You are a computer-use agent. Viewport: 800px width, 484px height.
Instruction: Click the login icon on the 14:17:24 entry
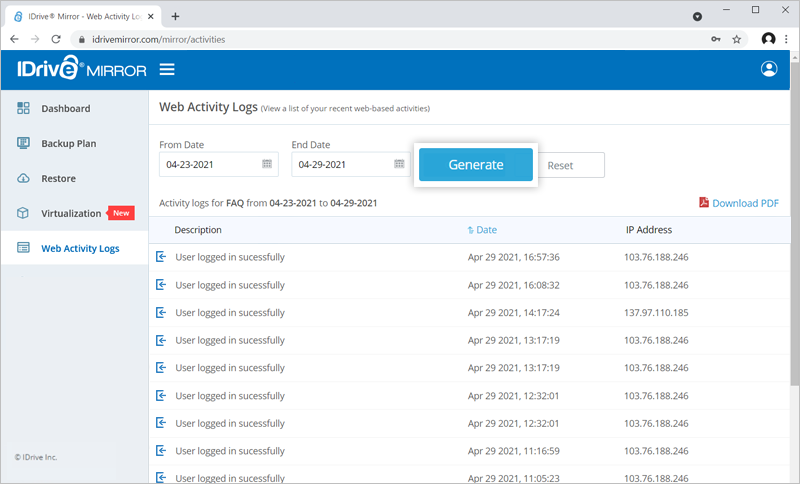click(x=161, y=312)
